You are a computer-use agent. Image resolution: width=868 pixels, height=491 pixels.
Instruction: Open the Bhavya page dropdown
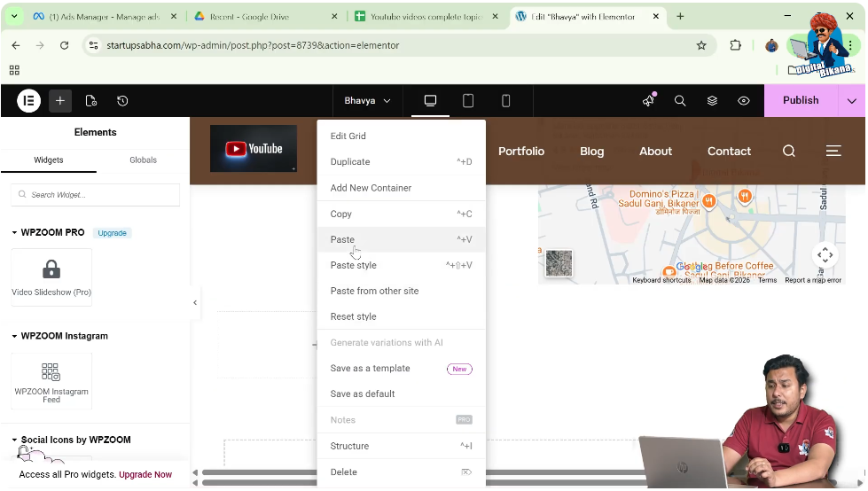[367, 101]
